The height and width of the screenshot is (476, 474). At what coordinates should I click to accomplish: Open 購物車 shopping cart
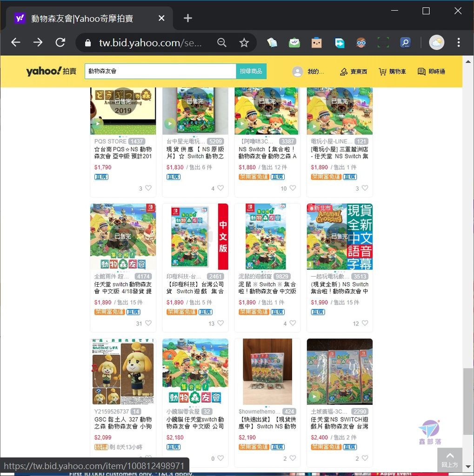(392, 72)
